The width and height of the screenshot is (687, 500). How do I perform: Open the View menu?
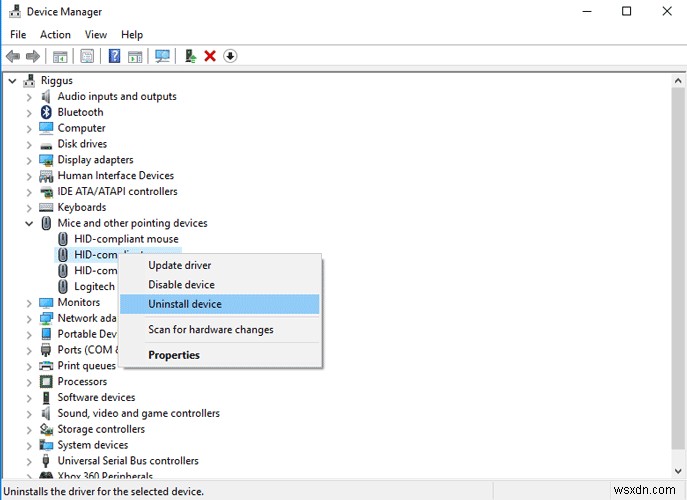[x=96, y=35]
